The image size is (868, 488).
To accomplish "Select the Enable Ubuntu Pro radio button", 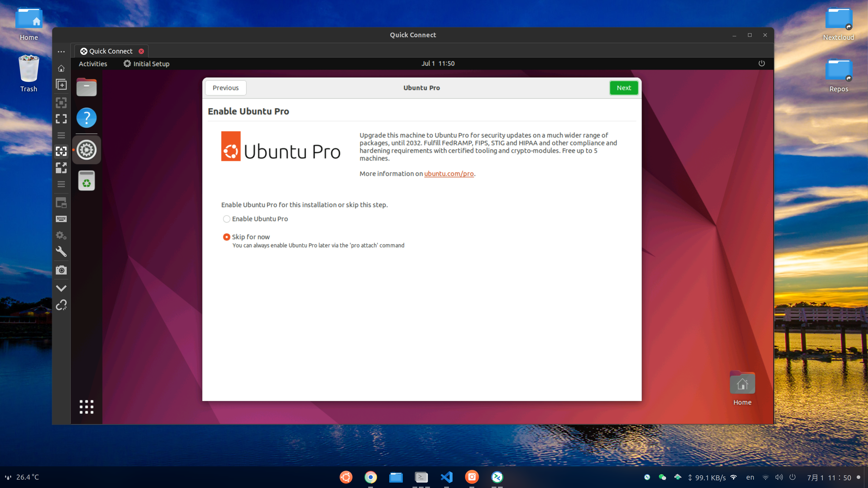I will point(226,219).
